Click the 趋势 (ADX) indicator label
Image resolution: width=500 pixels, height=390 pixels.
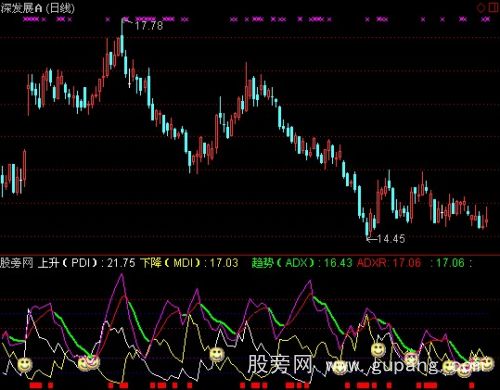(283, 263)
